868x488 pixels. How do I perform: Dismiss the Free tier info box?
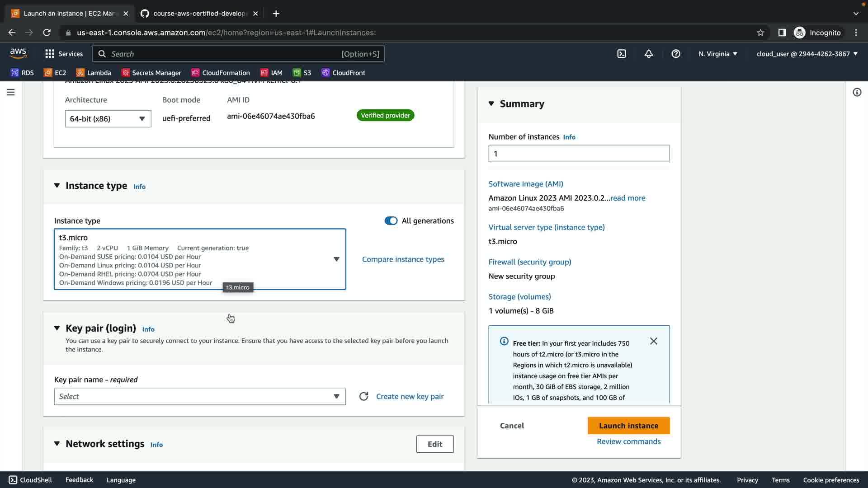click(x=654, y=341)
